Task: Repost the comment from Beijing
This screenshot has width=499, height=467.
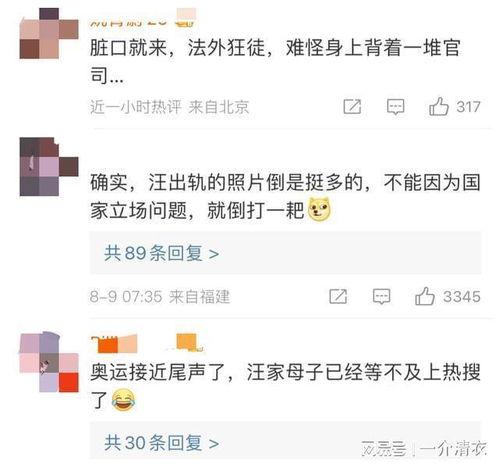Action: pyautogui.click(x=352, y=107)
